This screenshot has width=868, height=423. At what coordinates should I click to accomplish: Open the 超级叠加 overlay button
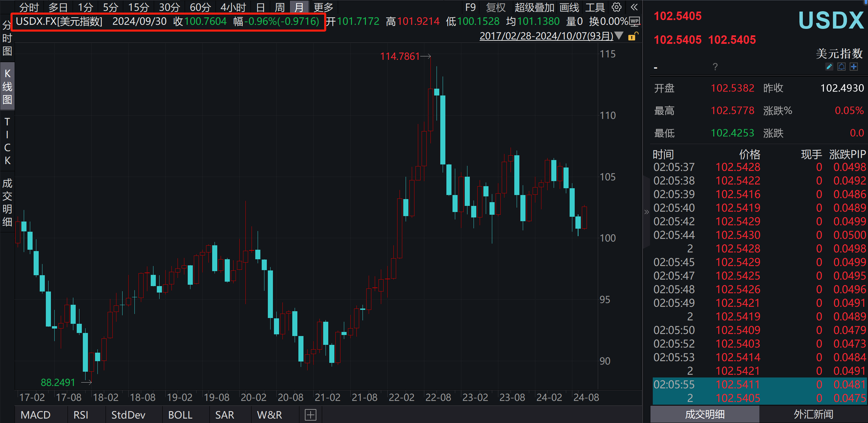point(534,7)
